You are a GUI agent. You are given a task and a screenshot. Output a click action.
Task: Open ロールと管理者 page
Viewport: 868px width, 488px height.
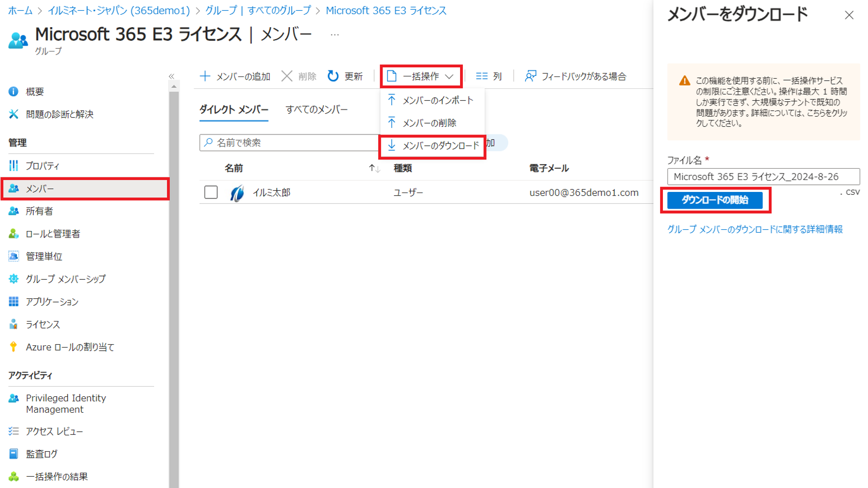coord(53,234)
